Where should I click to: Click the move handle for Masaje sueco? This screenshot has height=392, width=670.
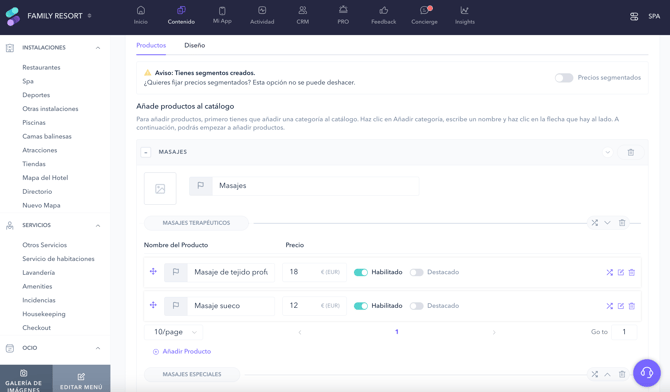coord(153,305)
